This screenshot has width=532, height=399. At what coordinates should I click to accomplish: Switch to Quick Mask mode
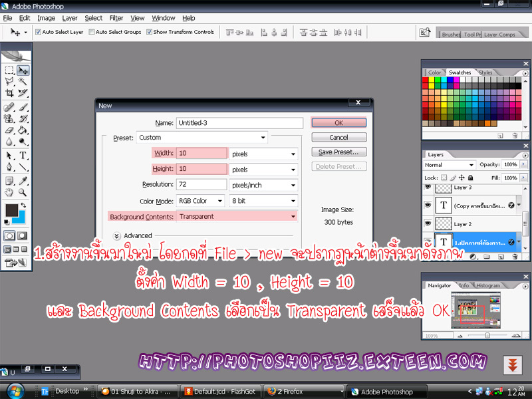click(x=23, y=235)
